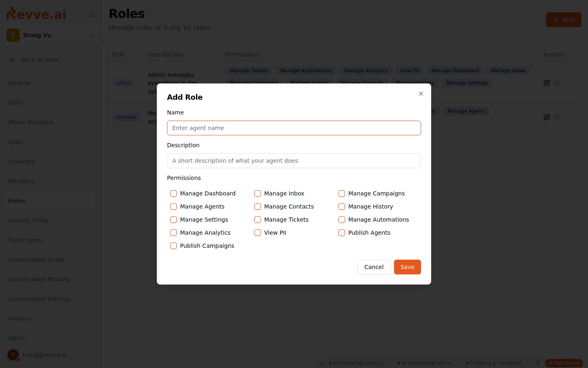The image size is (588, 368).
Task: Open Conversation Fields
Action: click(49, 260)
